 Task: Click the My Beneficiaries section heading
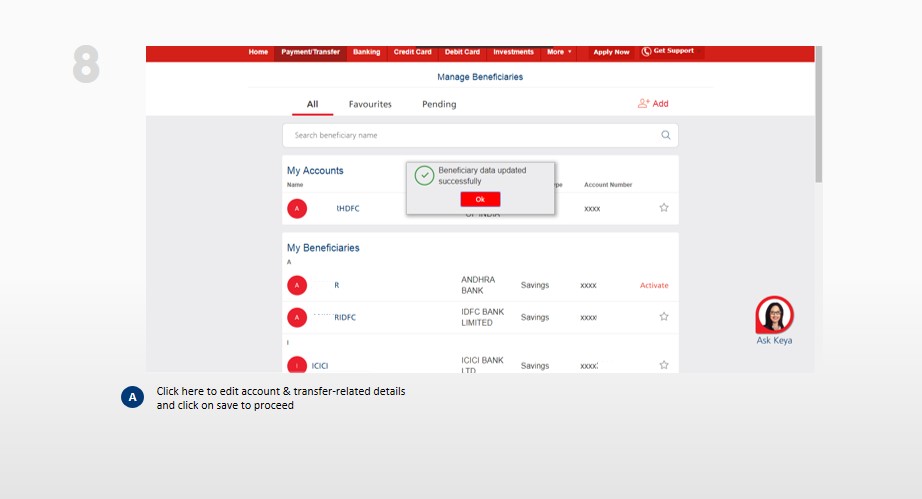click(323, 248)
